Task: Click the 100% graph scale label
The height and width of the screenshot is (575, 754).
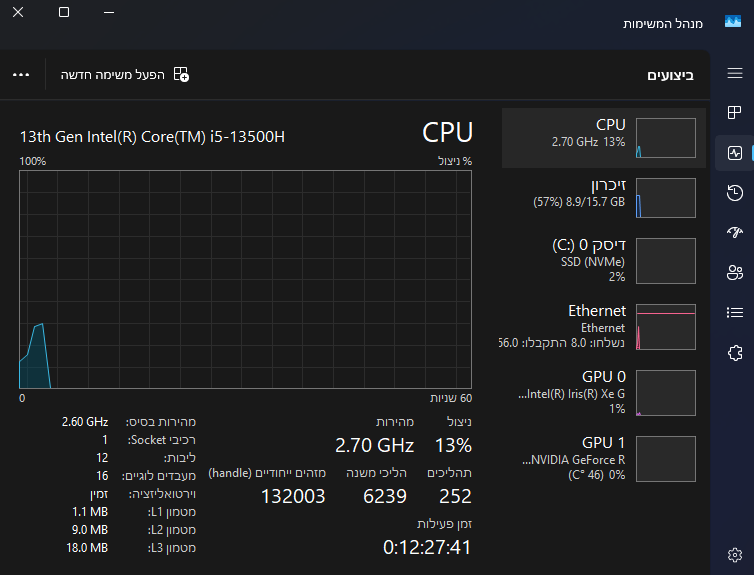Action: point(33,161)
